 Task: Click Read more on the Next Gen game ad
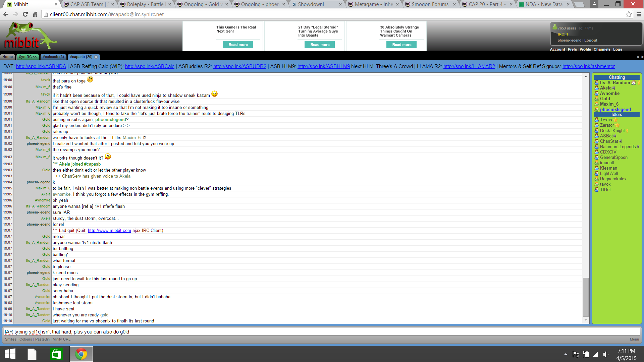click(x=238, y=45)
